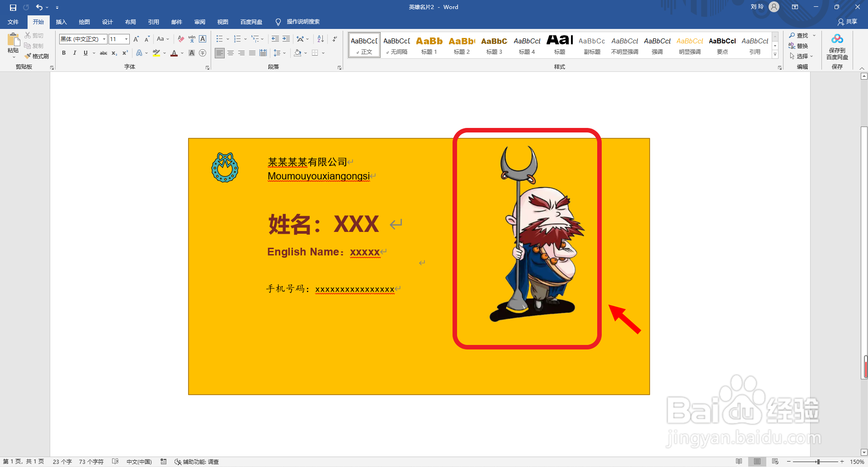
Task: Open the ribbon display options icon
Action: pyautogui.click(x=795, y=7)
